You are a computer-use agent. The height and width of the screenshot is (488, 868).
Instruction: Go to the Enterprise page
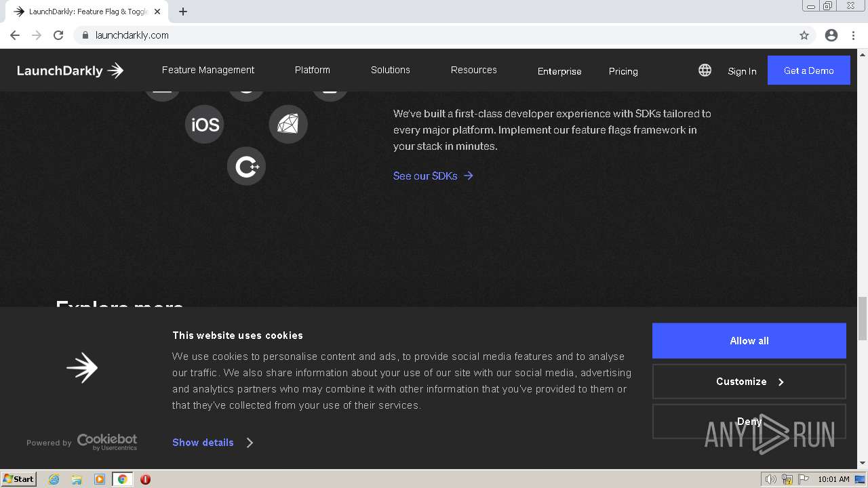(x=559, y=71)
